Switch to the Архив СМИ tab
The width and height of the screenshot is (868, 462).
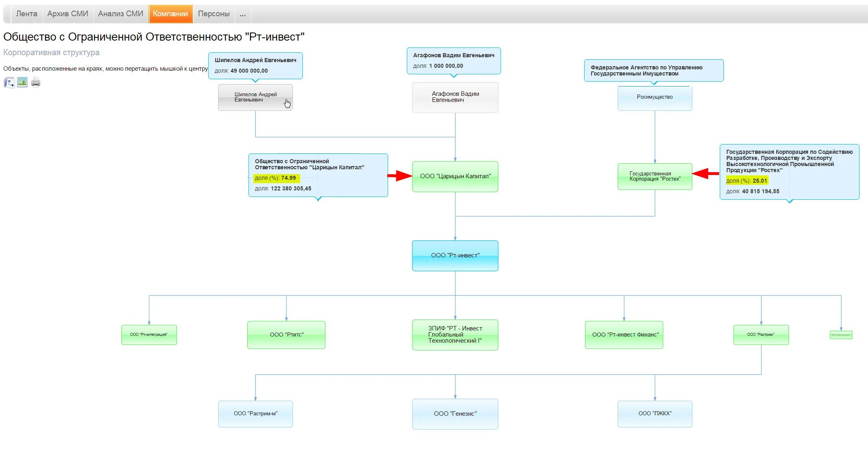[67, 14]
